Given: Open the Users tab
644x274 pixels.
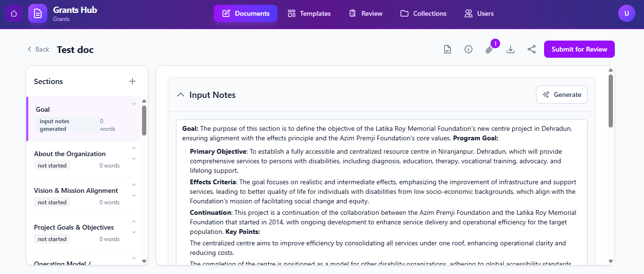Looking at the screenshot, I should (479, 13).
